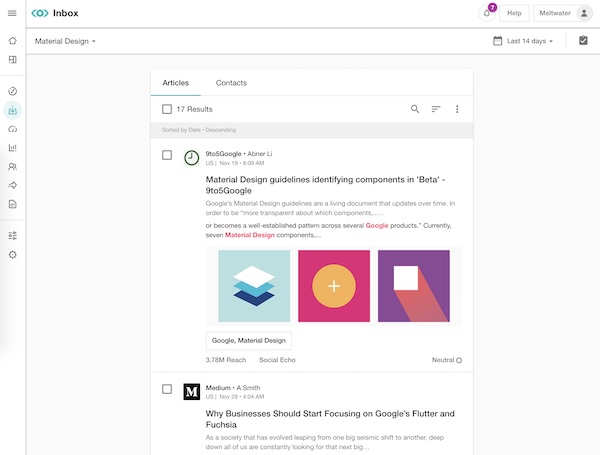The height and width of the screenshot is (455, 600).
Task: Click the Google, Material Design tag button
Action: [x=249, y=341]
